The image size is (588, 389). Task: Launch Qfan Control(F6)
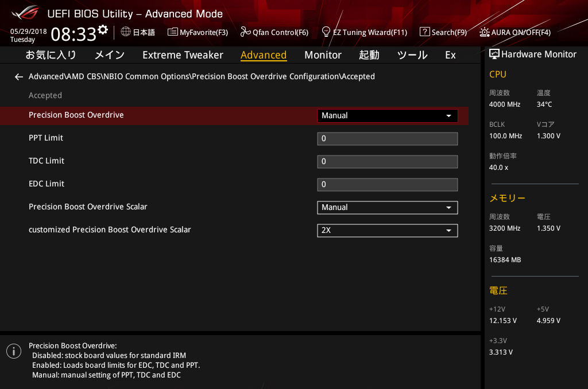[x=280, y=32]
